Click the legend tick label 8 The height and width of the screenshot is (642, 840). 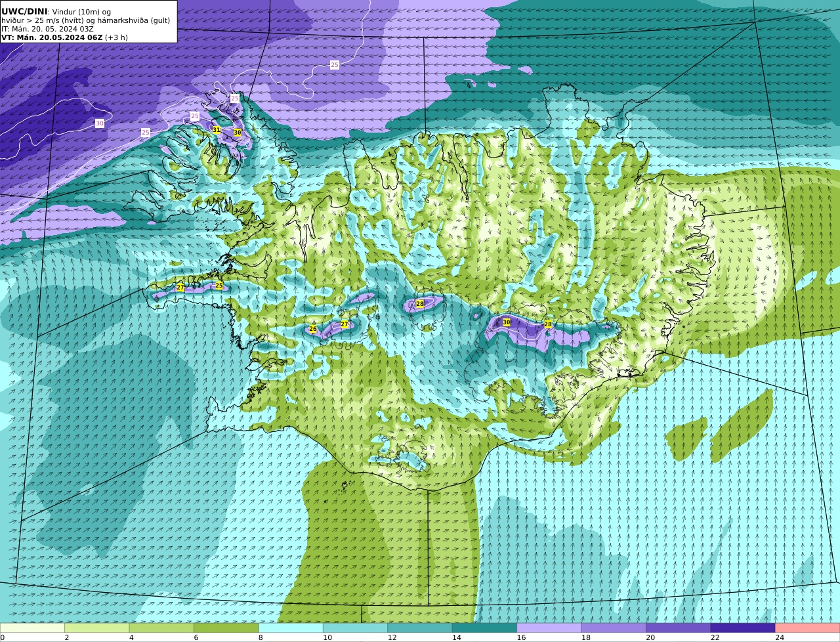click(261, 637)
